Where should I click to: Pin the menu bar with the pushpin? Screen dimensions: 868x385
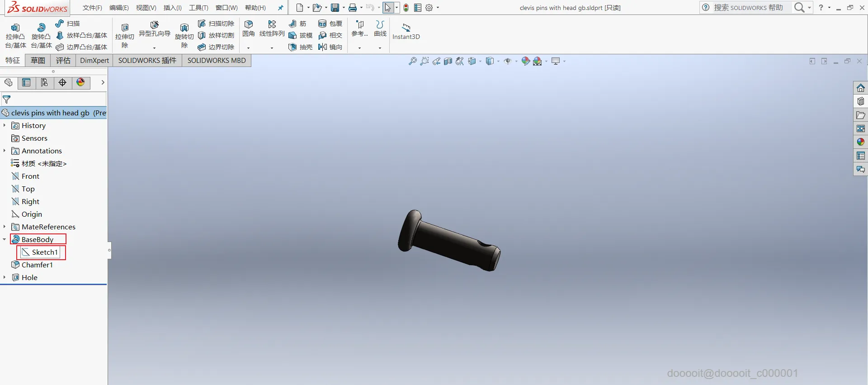coord(280,8)
